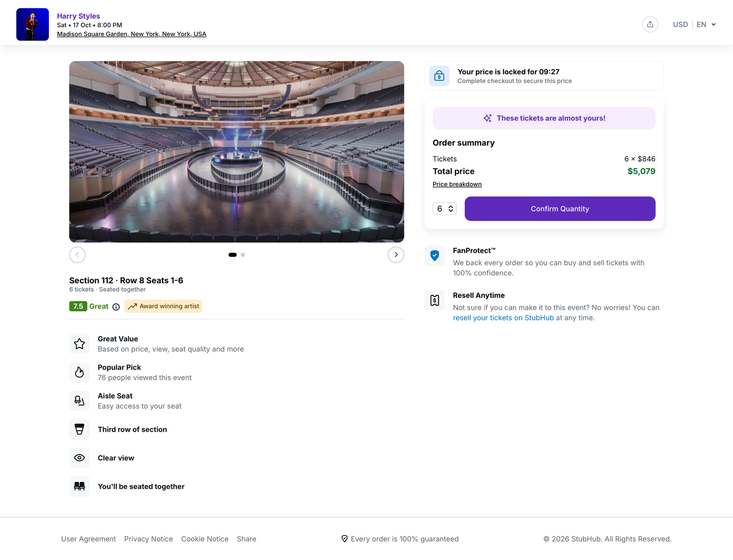Click 'Every order is 100% guaranteed' text
Screen dimensions: 733x560
(405, 539)
